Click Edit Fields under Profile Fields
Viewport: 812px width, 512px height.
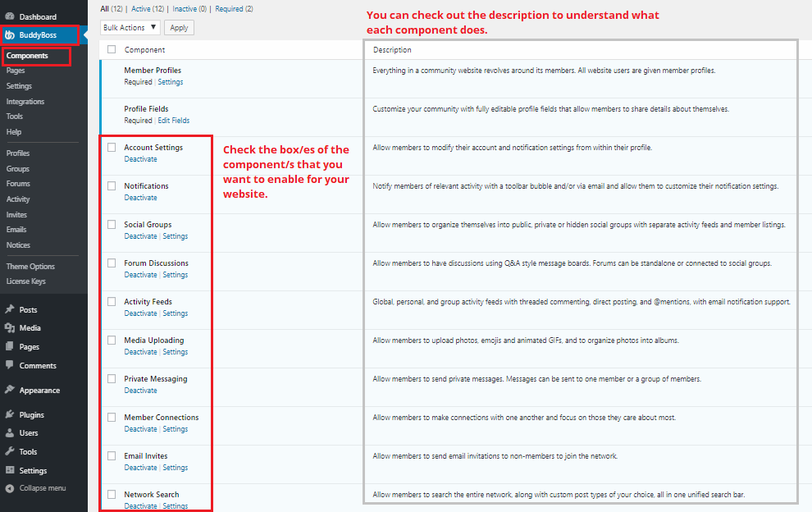coord(174,121)
